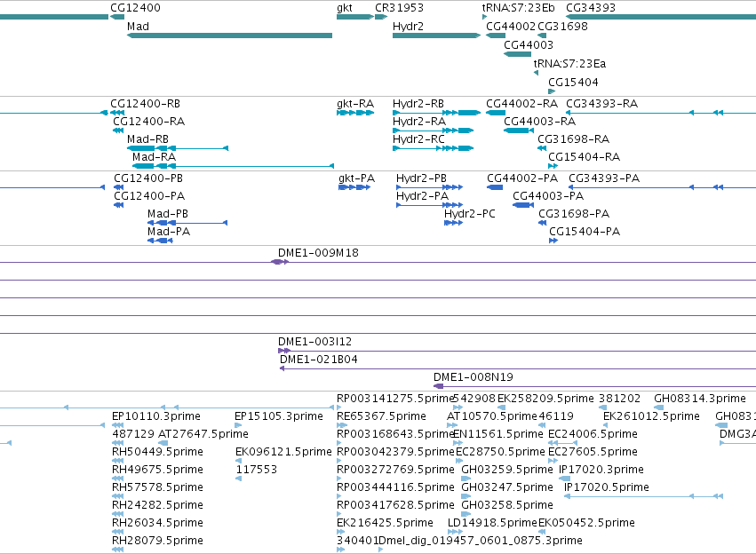
Task: Select the gkt-PA protein label
Action: [x=357, y=178]
